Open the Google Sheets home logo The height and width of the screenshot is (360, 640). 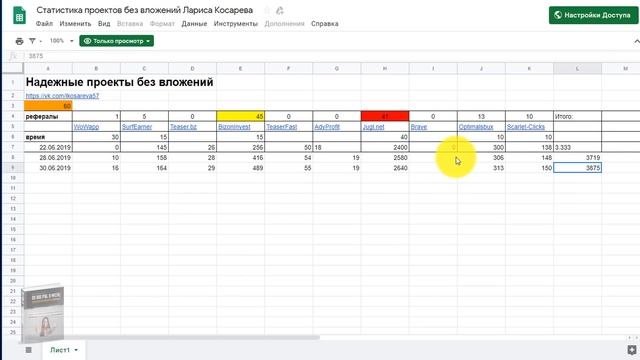tap(19, 16)
